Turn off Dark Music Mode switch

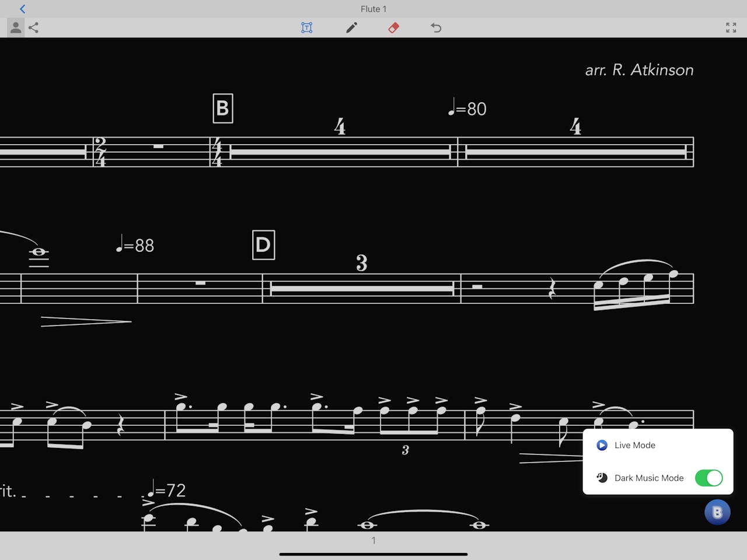tap(708, 478)
